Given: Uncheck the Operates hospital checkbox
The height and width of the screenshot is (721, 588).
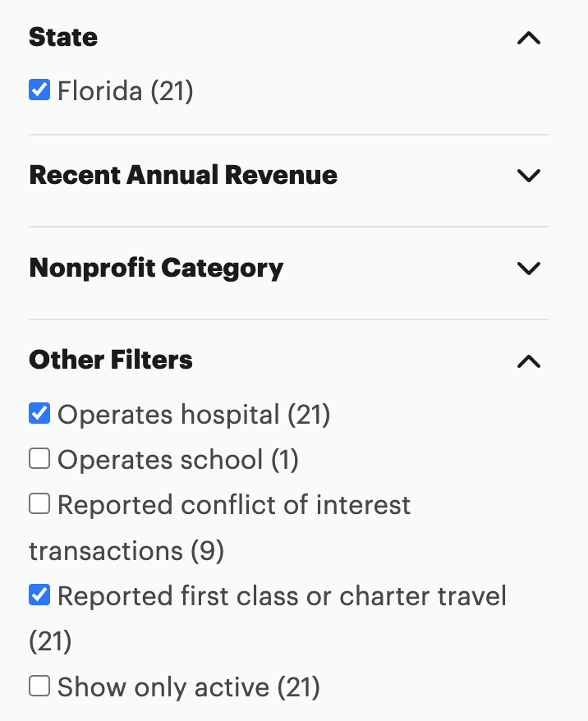Looking at the screenshot, I should click(39, 413).
